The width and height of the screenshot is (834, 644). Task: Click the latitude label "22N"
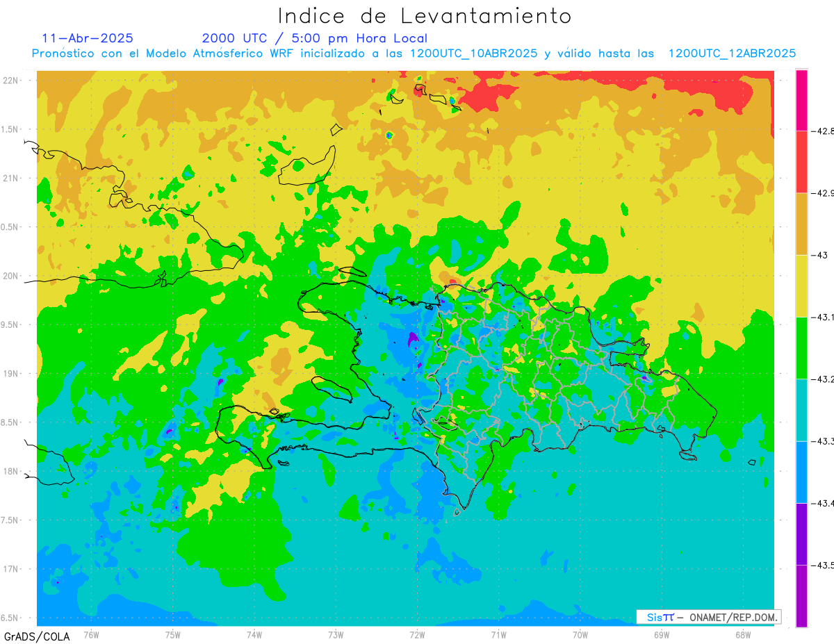(12, 81)
